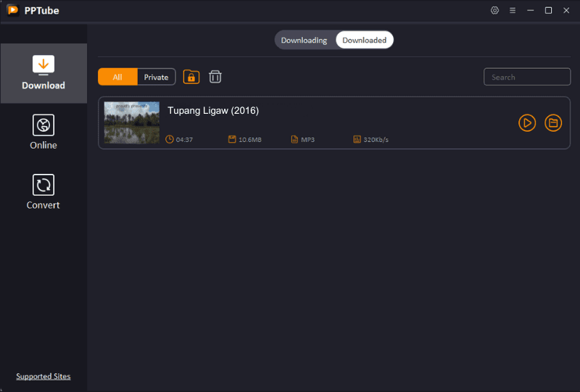Open the Download section in sidebar
The width and height of the screenshot is (580, 392).
click(x=43, y=73)
